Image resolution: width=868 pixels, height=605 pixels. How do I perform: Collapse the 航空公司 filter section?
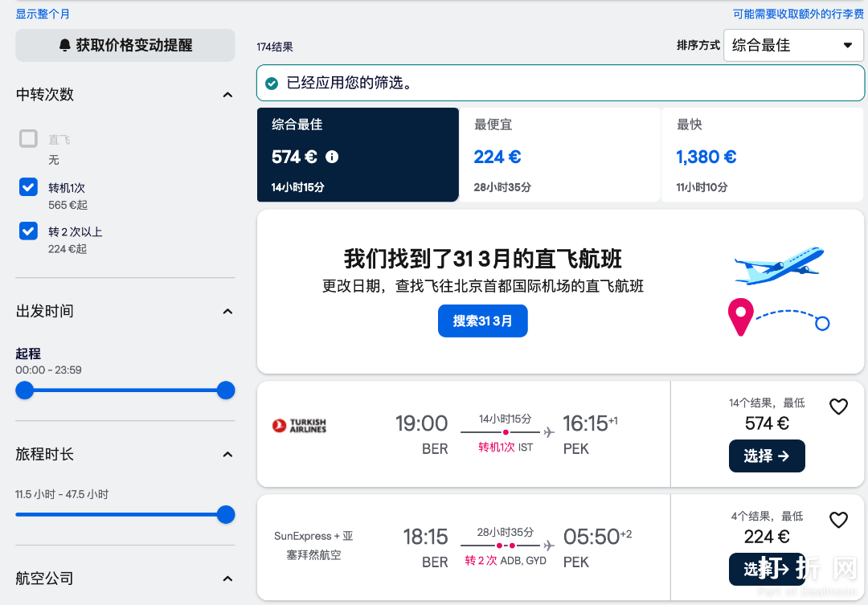pos(227,578)
